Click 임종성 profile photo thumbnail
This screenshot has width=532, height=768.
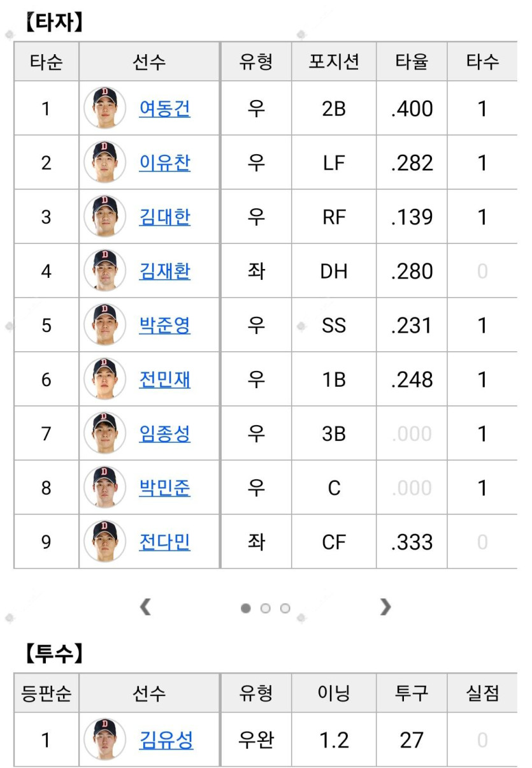pyautogui.click(x=104, y=433)
